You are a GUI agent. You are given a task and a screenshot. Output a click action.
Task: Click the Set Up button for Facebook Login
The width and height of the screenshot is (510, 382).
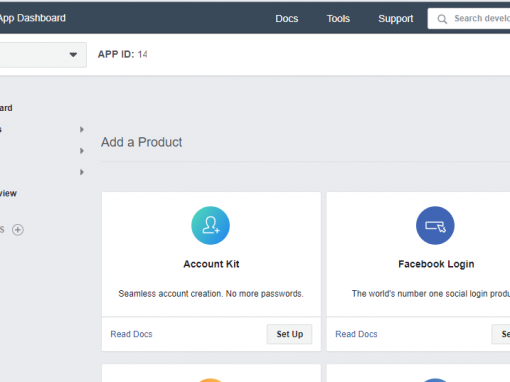501,334
